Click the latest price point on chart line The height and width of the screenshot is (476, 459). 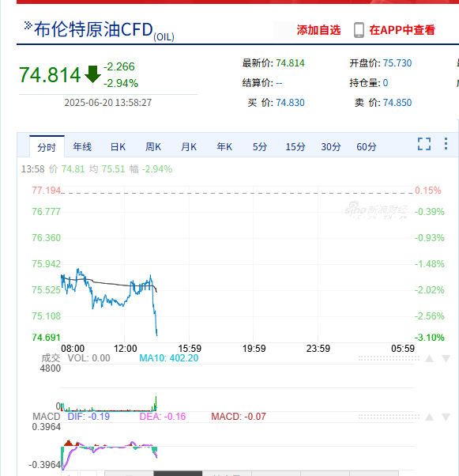[157, 335]
